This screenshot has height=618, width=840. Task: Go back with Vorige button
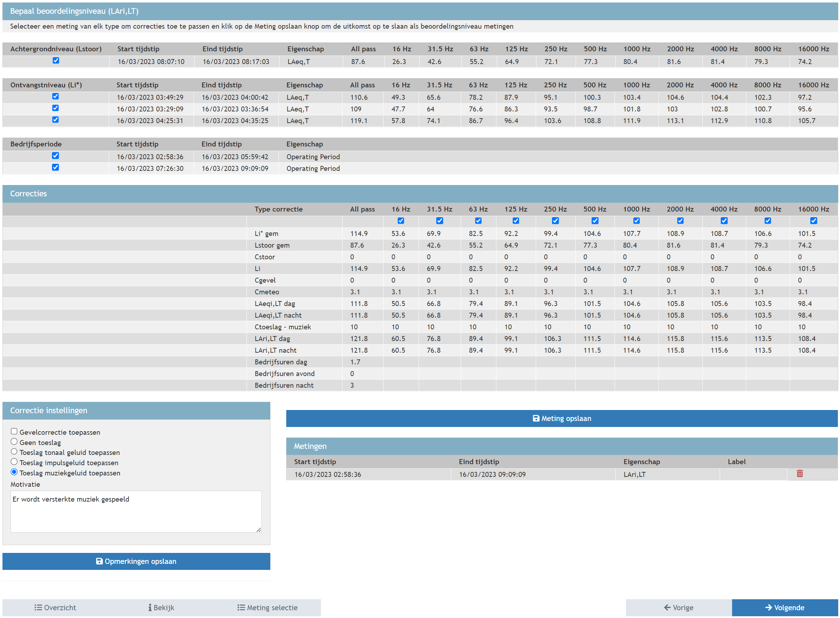[678, 607]
